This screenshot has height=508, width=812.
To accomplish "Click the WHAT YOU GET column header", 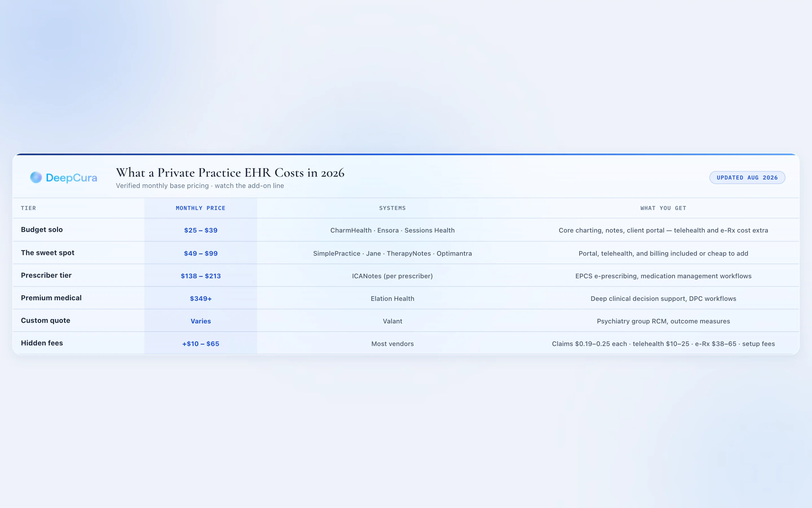I will click(x=663, y=208).
